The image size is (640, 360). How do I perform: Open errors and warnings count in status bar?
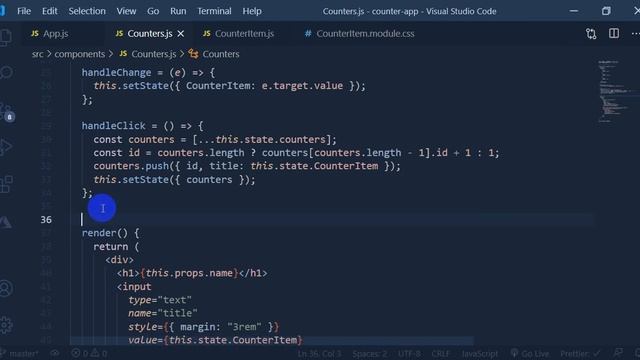point(89,353)
